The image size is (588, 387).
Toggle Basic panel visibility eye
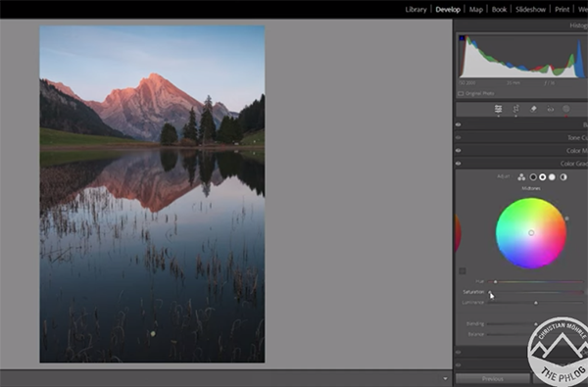[x=459, y=124]
